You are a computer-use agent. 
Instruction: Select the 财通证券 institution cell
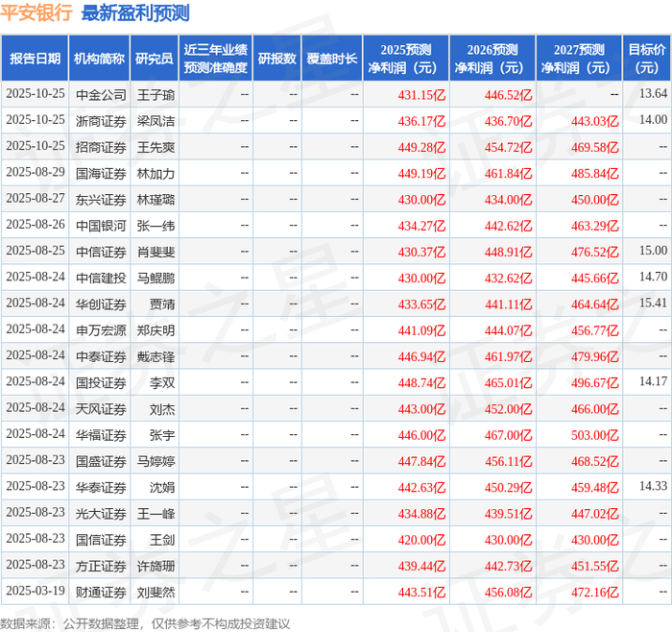(101, 592)
